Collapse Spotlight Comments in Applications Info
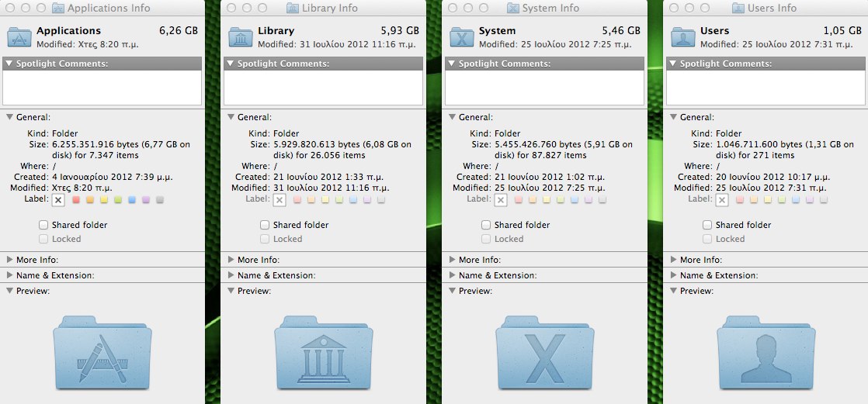Image resolution: width=868 pixels, height=404 pixels. pyautogui.click(x=9, y=64)
